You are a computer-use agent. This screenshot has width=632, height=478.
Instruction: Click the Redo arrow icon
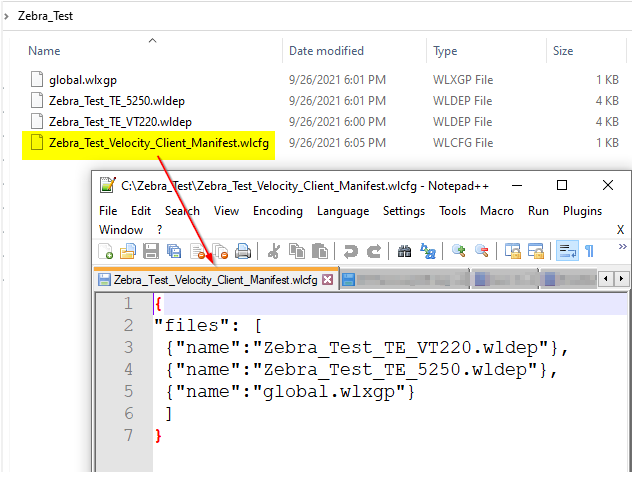(374, 251)
